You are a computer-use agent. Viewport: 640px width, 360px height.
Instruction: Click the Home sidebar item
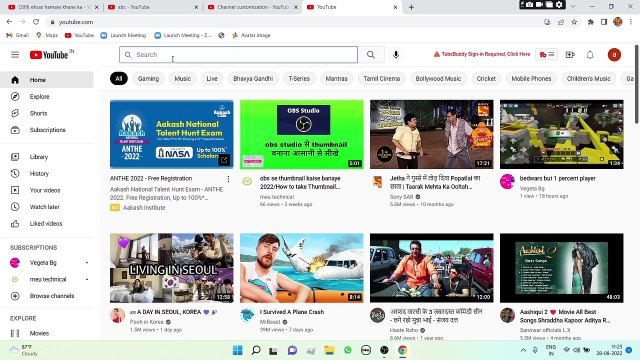(x=47, y=80)
